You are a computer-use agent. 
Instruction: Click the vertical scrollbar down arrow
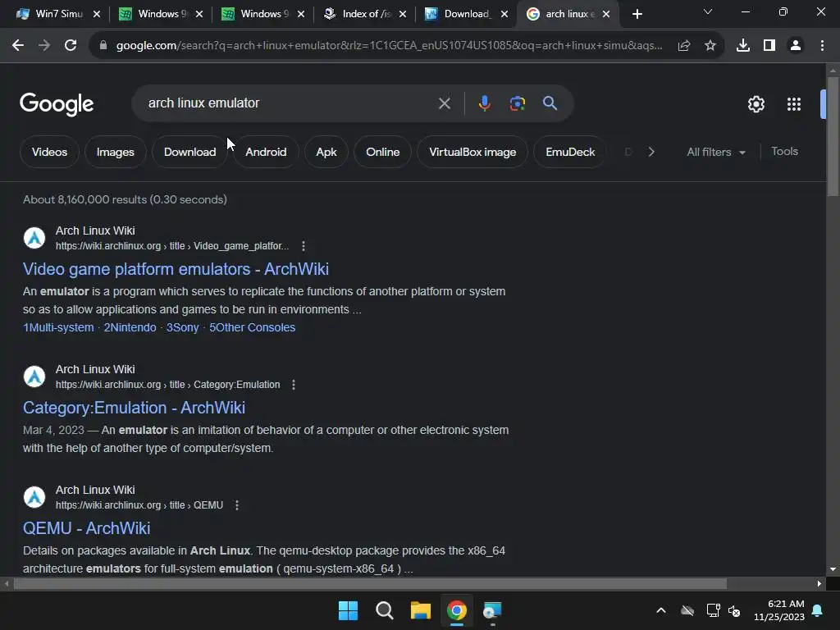[x=833, y=569]
